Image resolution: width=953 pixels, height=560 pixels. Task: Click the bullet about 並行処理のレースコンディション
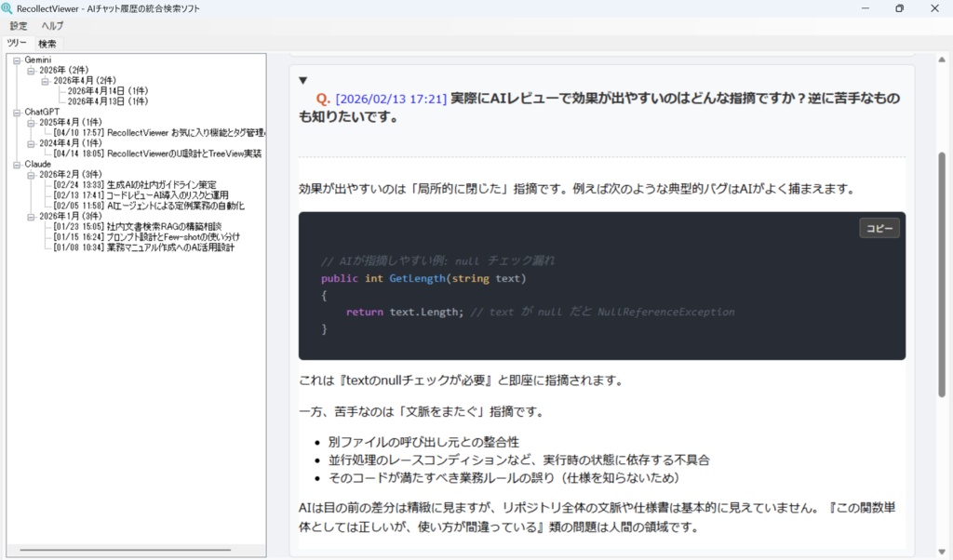[x=519, y=460]
